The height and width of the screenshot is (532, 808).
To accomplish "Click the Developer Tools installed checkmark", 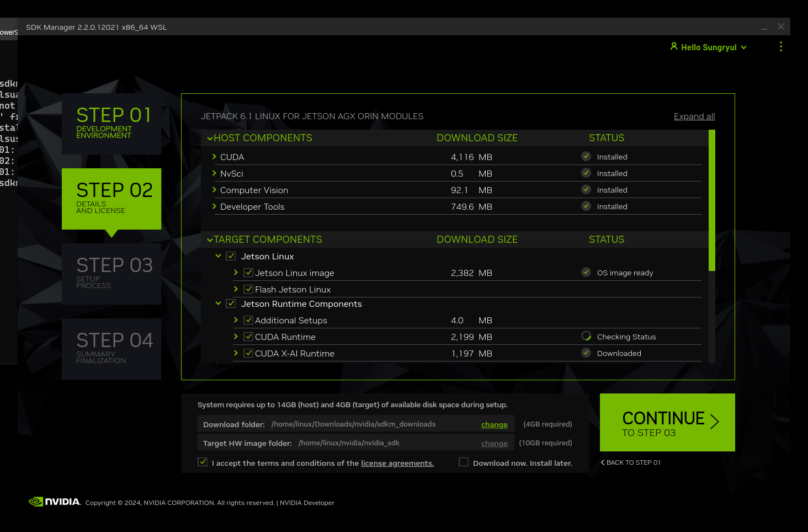I will click(x=586, y=206).
